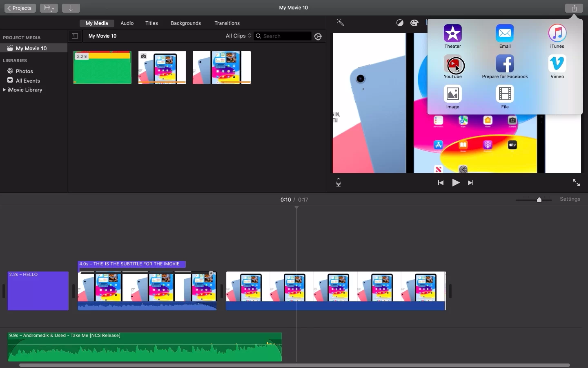Click the 0:10 / 0:17 timecode display

294,200
